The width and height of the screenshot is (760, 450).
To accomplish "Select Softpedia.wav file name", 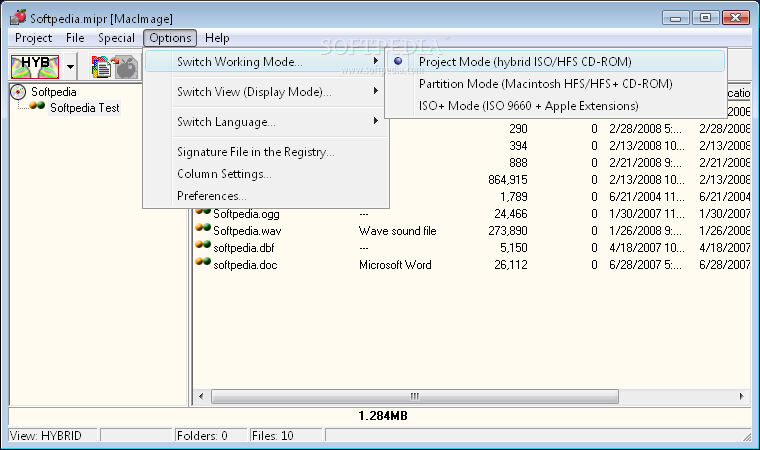I will point(247,231).
